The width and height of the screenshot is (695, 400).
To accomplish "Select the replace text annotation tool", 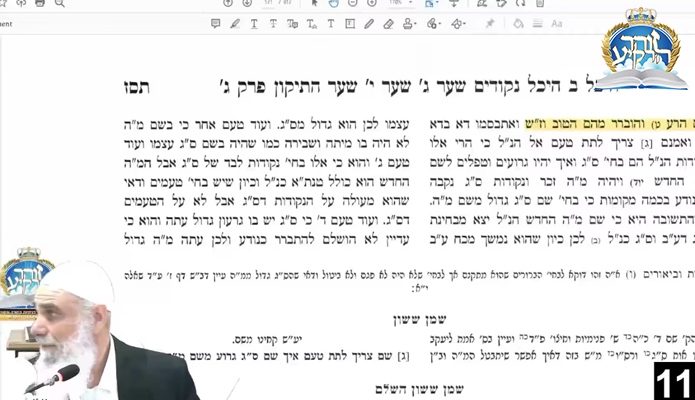I will [x=291, y=24].
